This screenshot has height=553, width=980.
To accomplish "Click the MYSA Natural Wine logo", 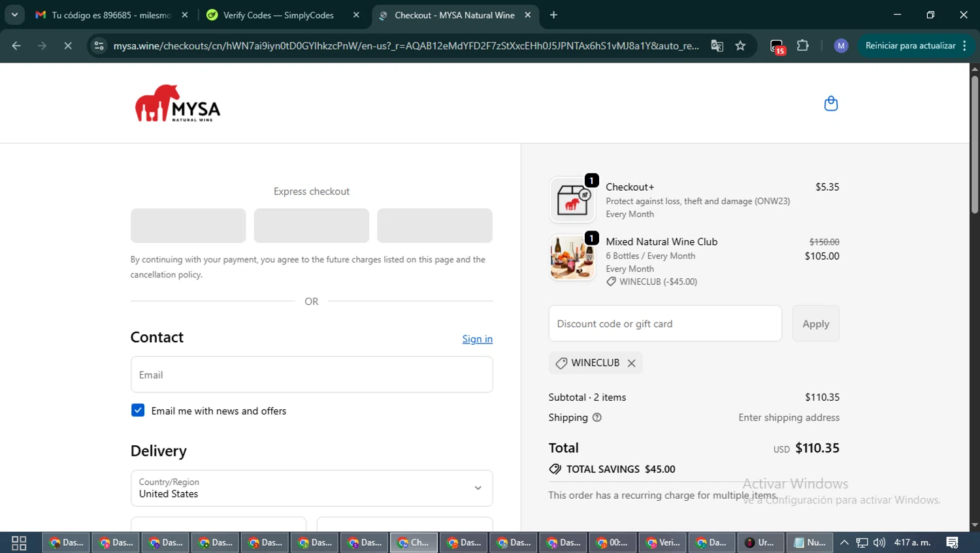I will 178,103.
